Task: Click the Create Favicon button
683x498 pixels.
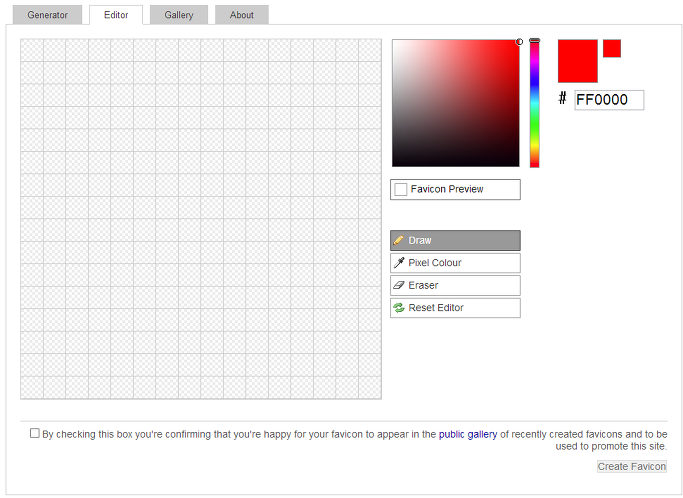Action: click(632, 467)
